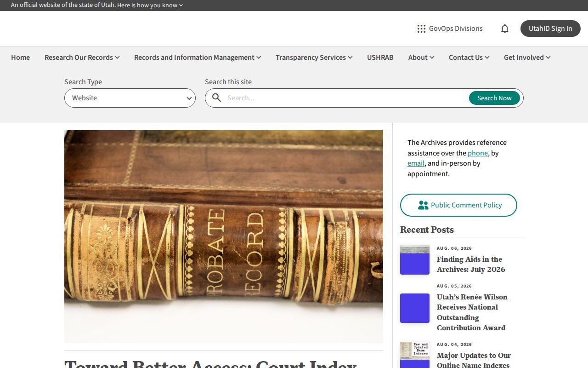Screen dimensions: 588x368
Task: Open the Contact Us dropdown
Action: click(469, 57)
